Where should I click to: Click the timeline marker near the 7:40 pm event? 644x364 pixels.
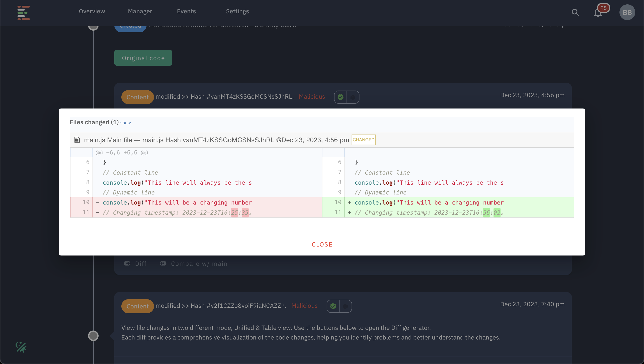click(x=93, y=336)
